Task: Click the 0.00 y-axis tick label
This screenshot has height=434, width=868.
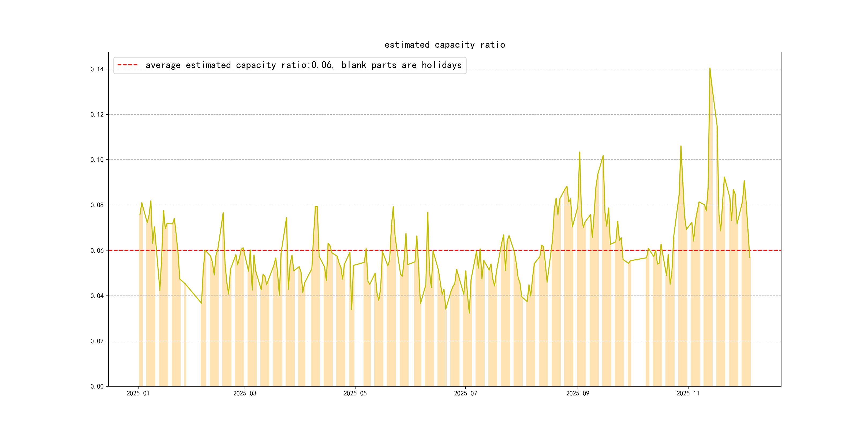Action: coord(97,387)
